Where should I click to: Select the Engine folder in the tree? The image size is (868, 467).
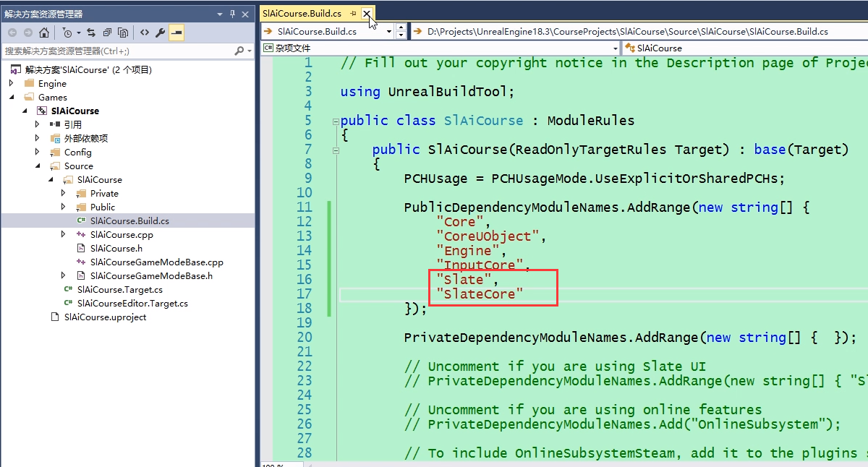click(52, 83)
